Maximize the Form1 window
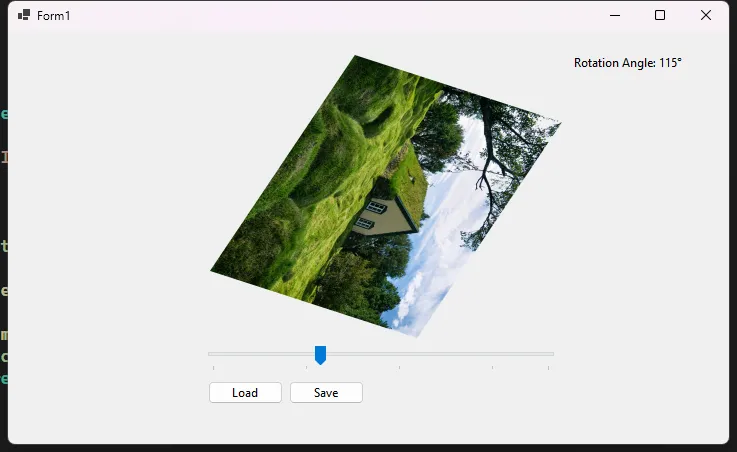This screenshot has height=452, width=737. (659, 15)
